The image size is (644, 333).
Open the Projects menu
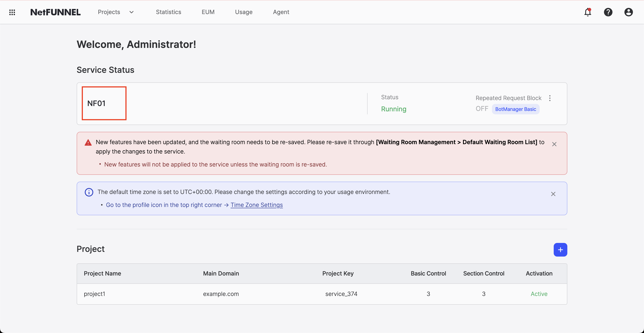[x=109, y=12]
